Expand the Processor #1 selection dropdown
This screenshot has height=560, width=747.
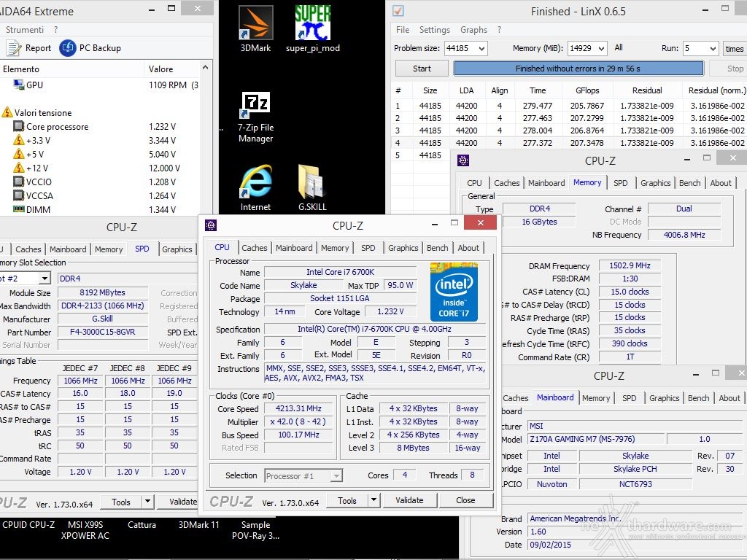pyautogui.click(x=337, y=475)
